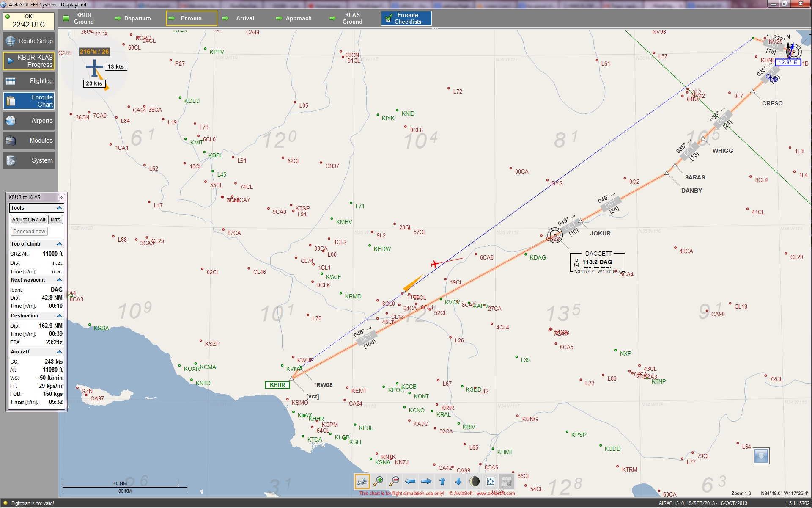Zoom out the enroute chart
The width and height of the screenshot is (812, 508).
(394, 481)
